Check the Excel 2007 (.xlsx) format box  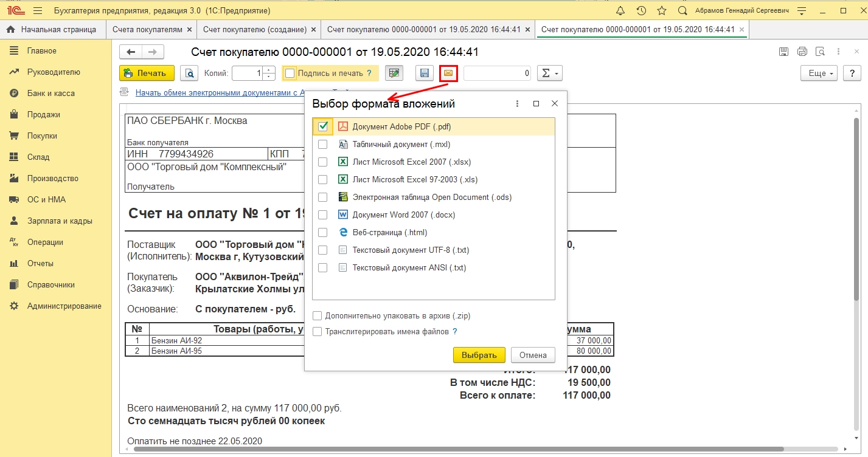pyautogui.click(x=323, y=162)
